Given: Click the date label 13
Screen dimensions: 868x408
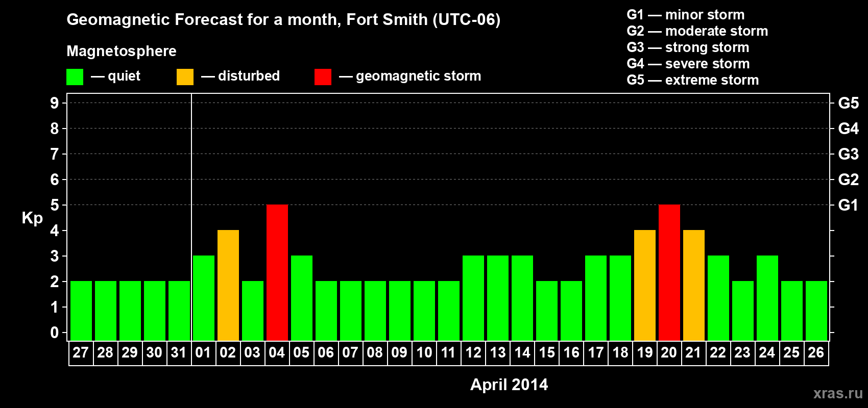Looking at the screenshot, I should [x=497, y=352].
